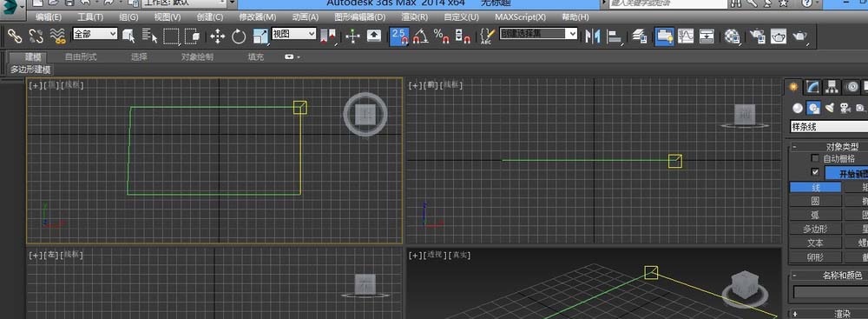Screen dimensions: 868x319
Task: Open the '多边形建模' ribbon panel
Action: (x=30, y=70)
